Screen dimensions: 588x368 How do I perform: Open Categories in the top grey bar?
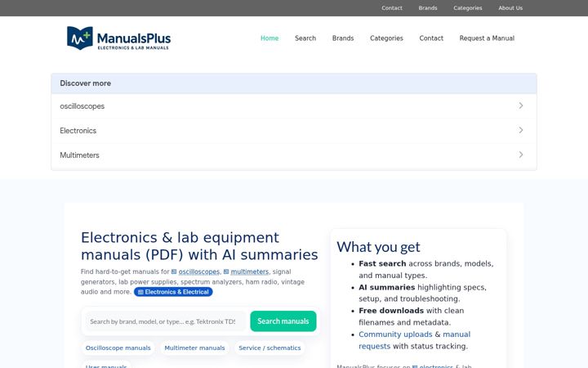coord(468,8)
